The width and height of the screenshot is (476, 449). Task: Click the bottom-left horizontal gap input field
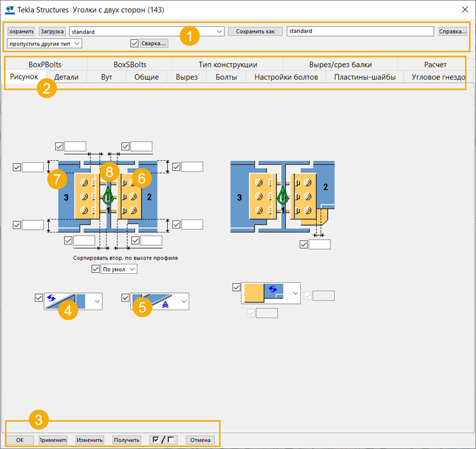(x=84, y=240)
